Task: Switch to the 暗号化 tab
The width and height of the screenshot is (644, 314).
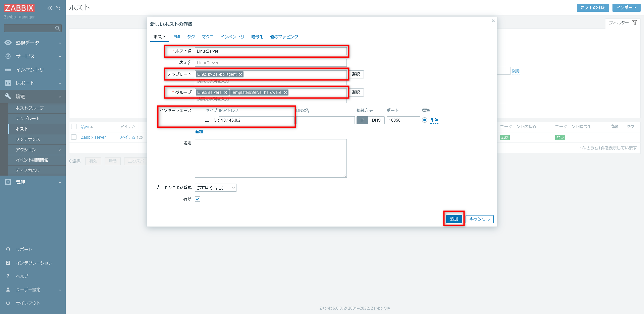Action: pyautogui.click(x=257, y=37)
